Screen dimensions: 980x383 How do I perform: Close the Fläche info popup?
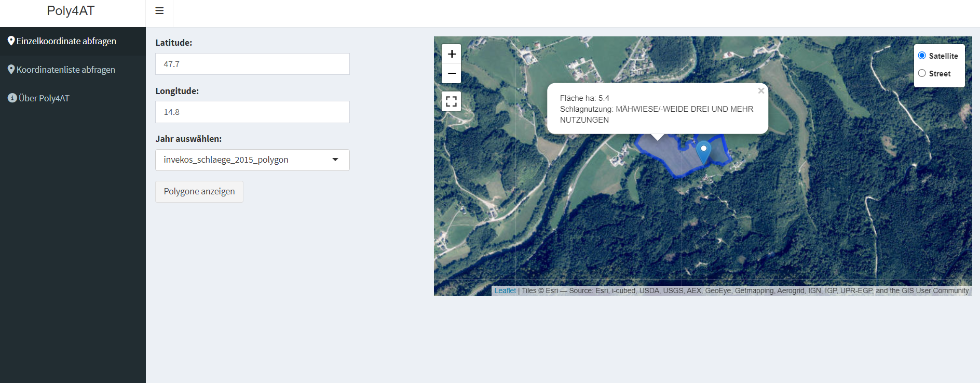click(x=760, y=91)
